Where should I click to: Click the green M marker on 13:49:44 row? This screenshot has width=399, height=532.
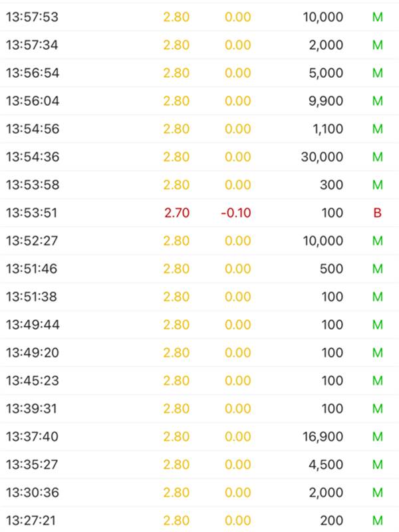coord(377,325)
